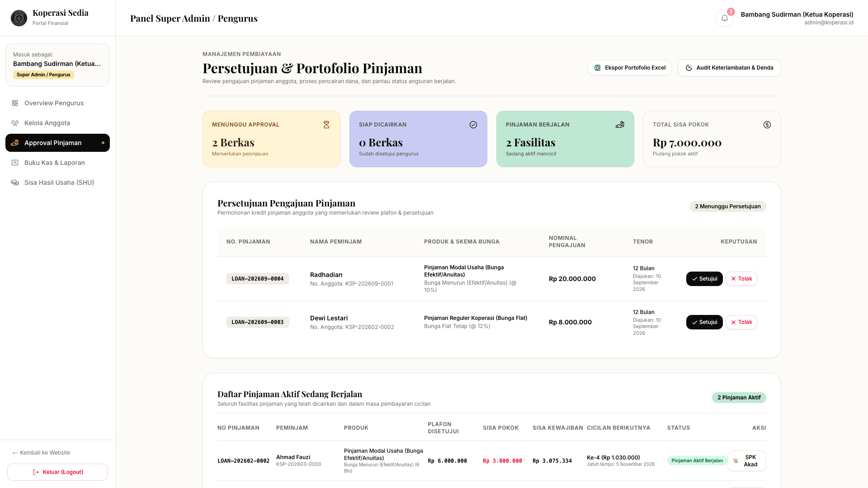
Task: Click the Excel icon in Ekspor Portofolio button
Action: coord(597,68)
